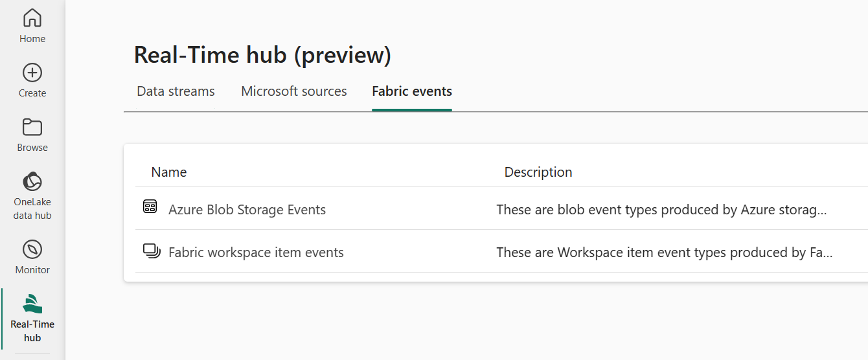Click the Azure Blob Storage Events row icon

tap(150, 207)
